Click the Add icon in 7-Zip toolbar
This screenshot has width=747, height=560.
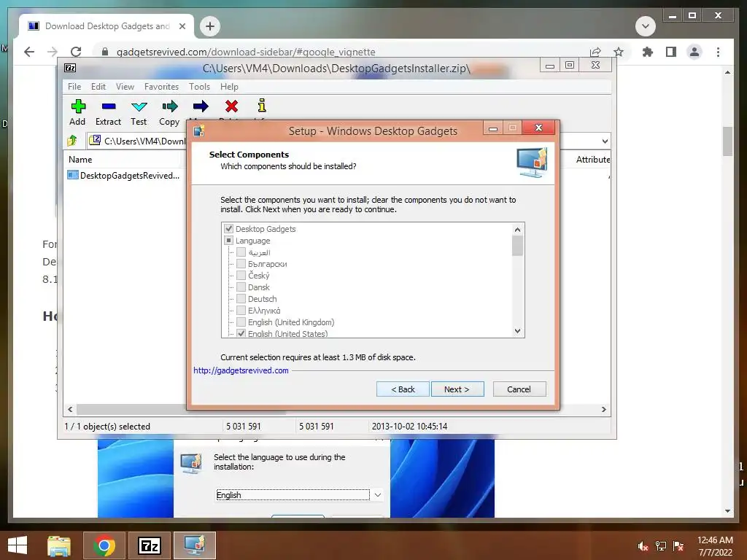(78, 106)
